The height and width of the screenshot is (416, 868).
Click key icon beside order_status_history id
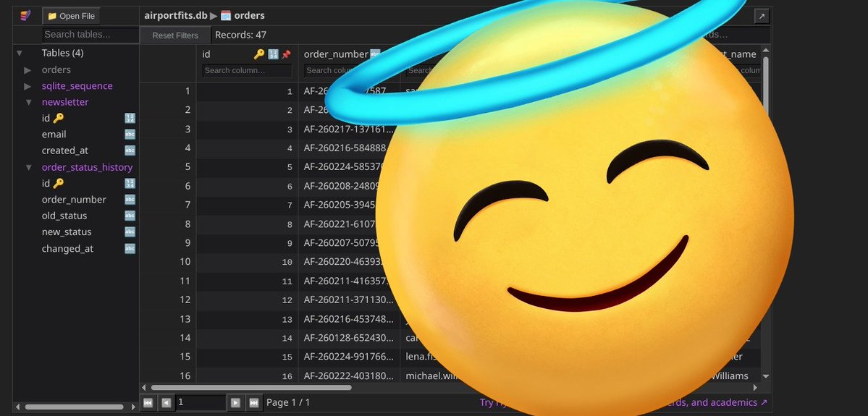point(58,183)
